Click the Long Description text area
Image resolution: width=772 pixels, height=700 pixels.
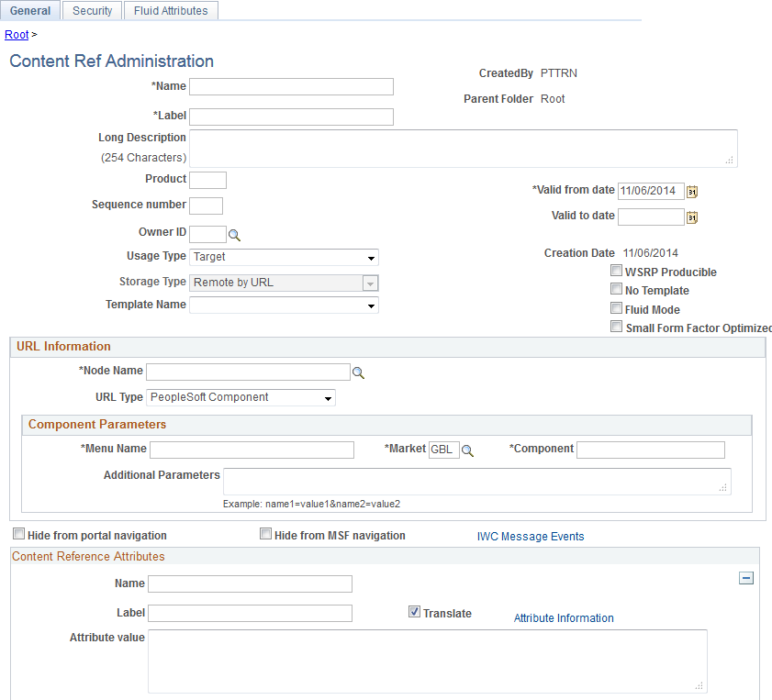click(x=464, y=149)
